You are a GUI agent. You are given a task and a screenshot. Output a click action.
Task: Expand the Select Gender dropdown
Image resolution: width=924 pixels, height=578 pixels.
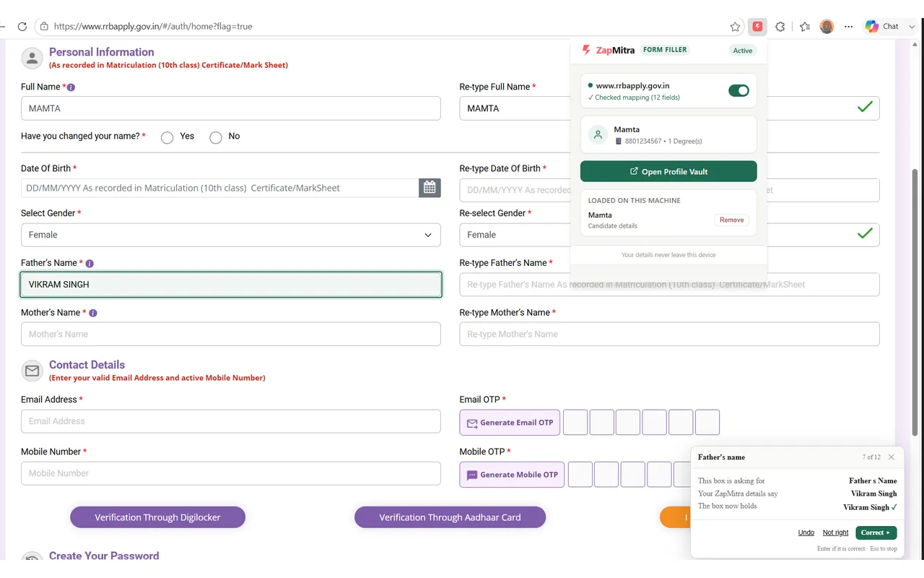pyautogui.click(x=231, y=235)
